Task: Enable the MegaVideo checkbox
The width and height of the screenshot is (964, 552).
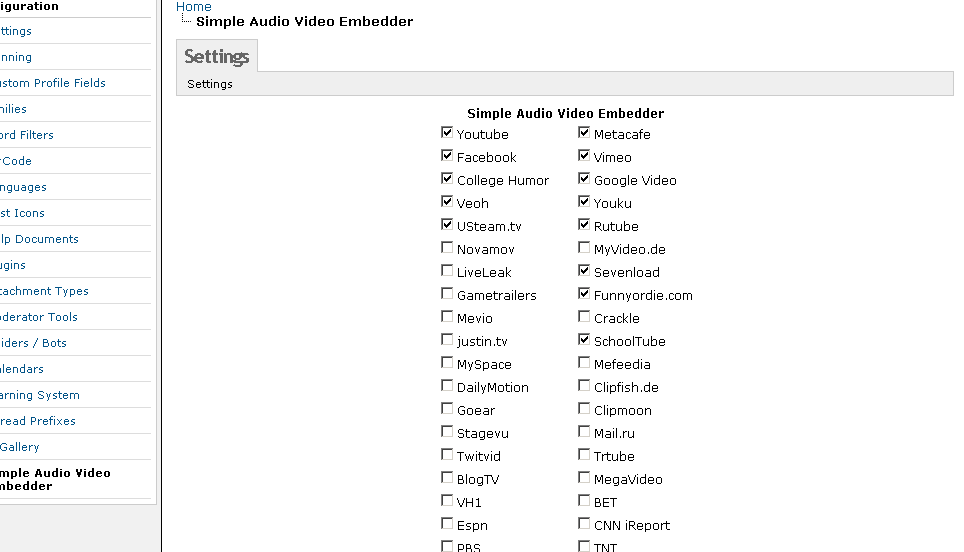Action: pos(584,478)
